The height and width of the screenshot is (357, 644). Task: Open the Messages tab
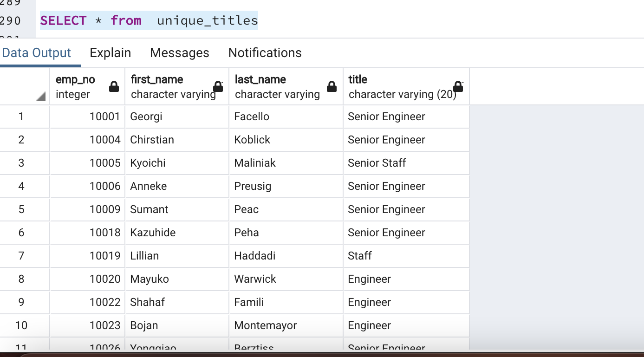coord(179,53)
